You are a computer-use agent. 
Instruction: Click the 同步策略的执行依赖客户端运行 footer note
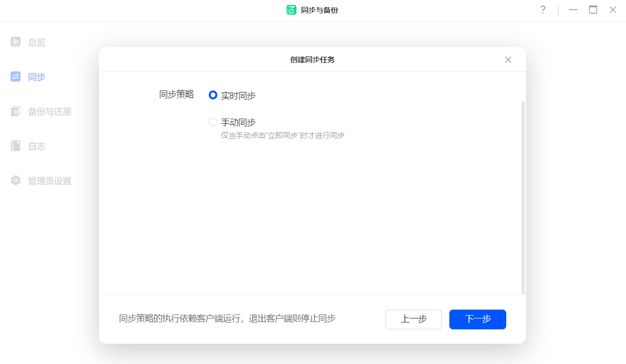[227, 318]
